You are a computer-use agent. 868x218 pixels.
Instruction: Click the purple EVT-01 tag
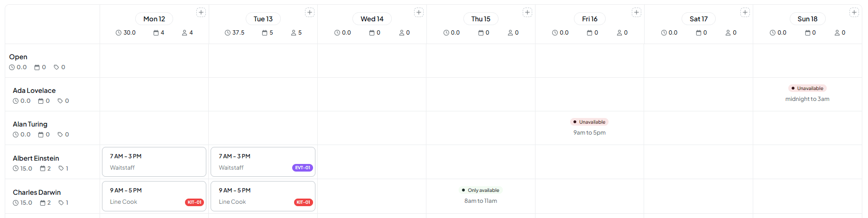pos(303,168)
